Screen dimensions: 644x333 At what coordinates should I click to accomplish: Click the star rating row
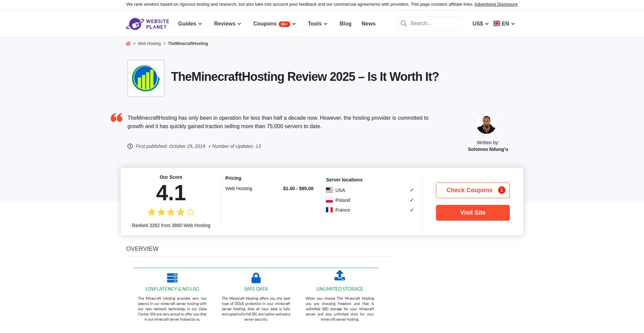coord(171,212)
